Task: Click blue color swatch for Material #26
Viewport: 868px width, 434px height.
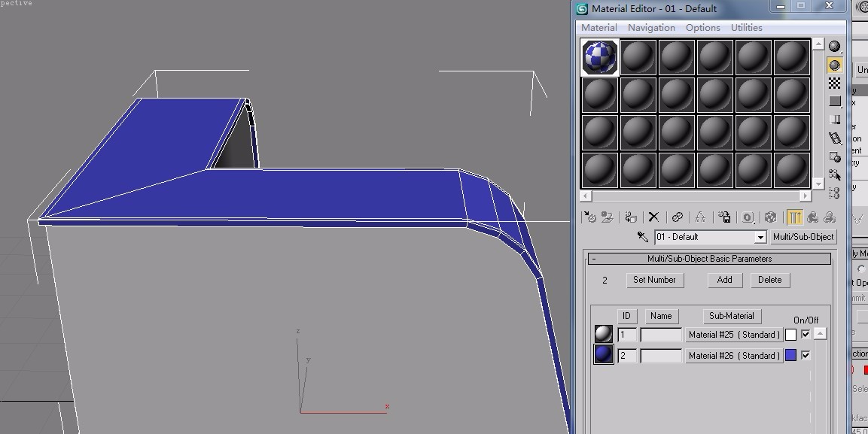Action: click(x=790, y=355)
